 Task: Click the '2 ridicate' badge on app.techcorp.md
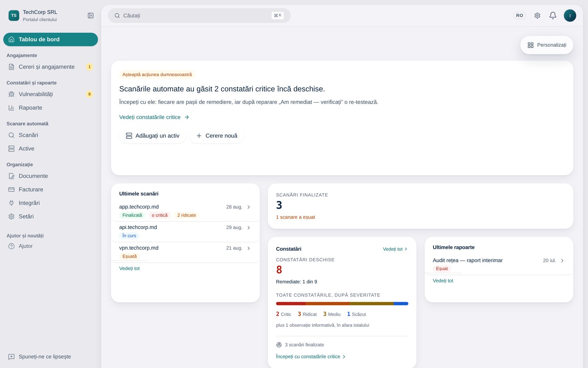pyautogui.click(x=187, y=215)
